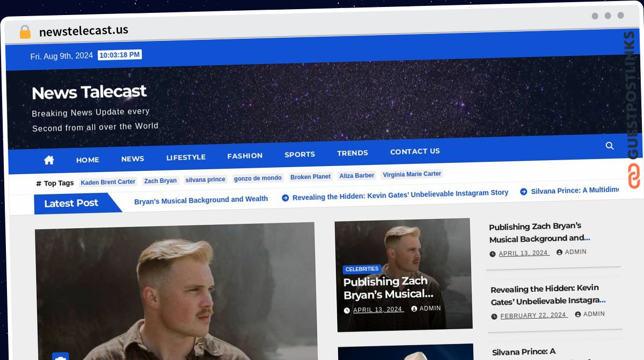Click the Latest Post label
The height and width of the screenshot is (360, 644).
click(x=71, y=203)
